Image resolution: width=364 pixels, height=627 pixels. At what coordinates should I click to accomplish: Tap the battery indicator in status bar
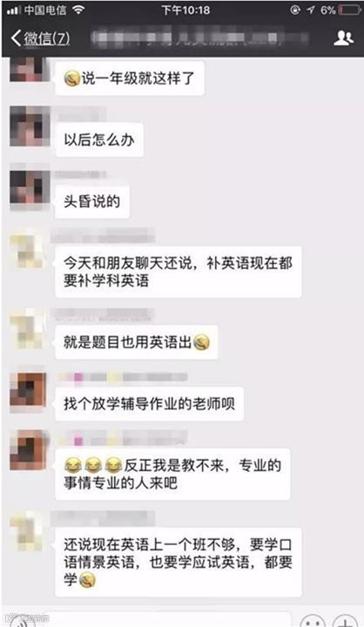pyautogui.click(x=349, y=10)
